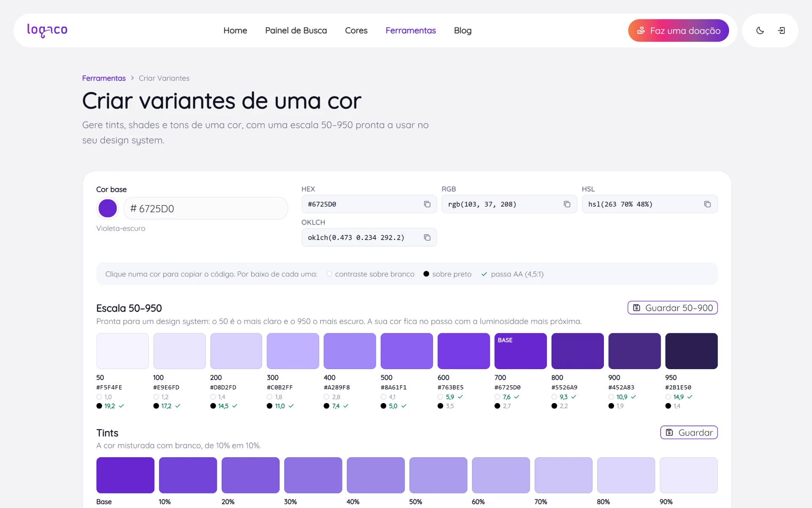This screenshot has width=812, height=508.
Task: Click the logaco logo
Action: click(x=47, y=30)
